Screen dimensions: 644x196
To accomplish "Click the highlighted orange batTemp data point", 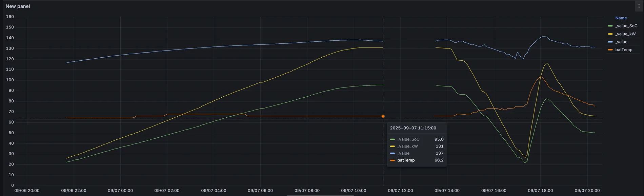I will pyautogui.click(x=383, y=116).
